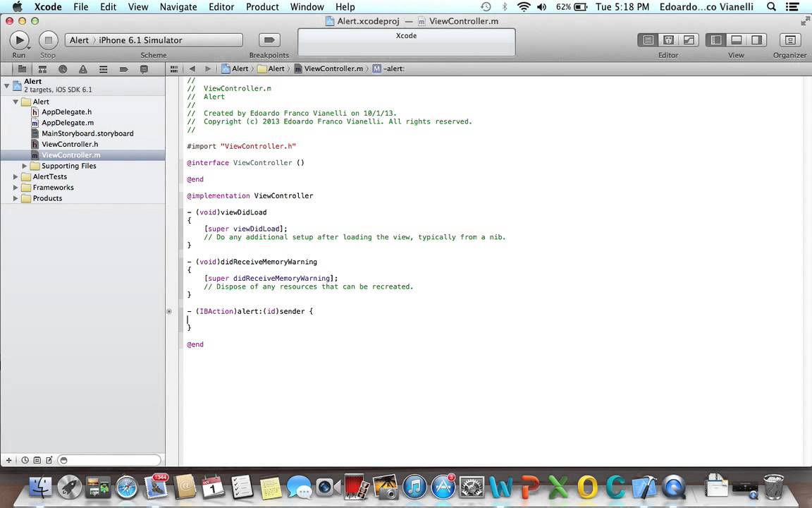Collapse the Alert project root
The width and height of the screenshot is (812, 508).
(x=7, y=85)
